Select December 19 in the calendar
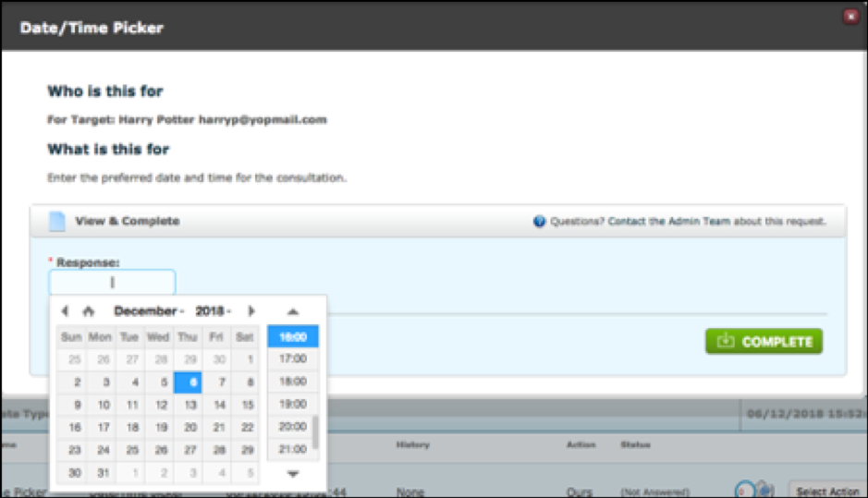Screen dimensions: 868x498 pos(159,427)
